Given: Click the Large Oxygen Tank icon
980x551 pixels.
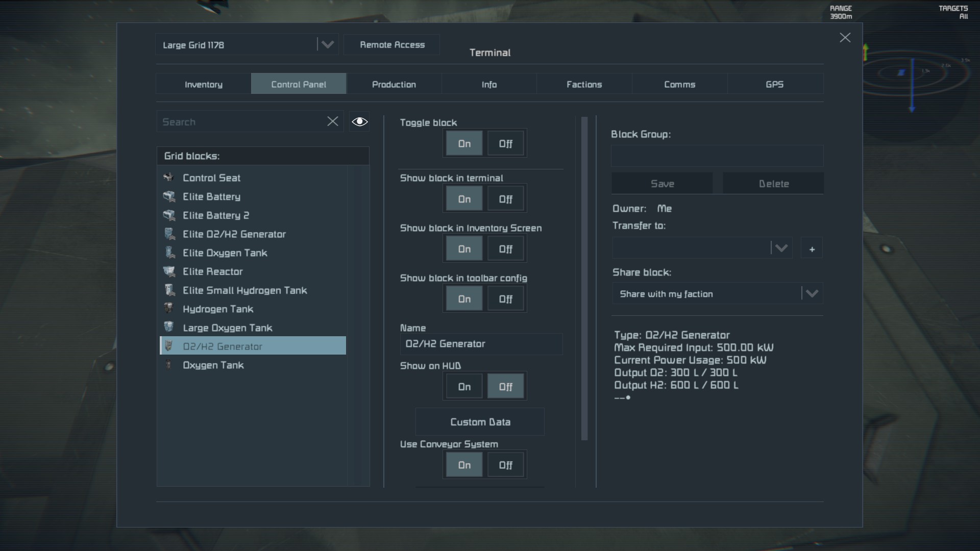Looking at the screenshot, I should pos(168,328).
